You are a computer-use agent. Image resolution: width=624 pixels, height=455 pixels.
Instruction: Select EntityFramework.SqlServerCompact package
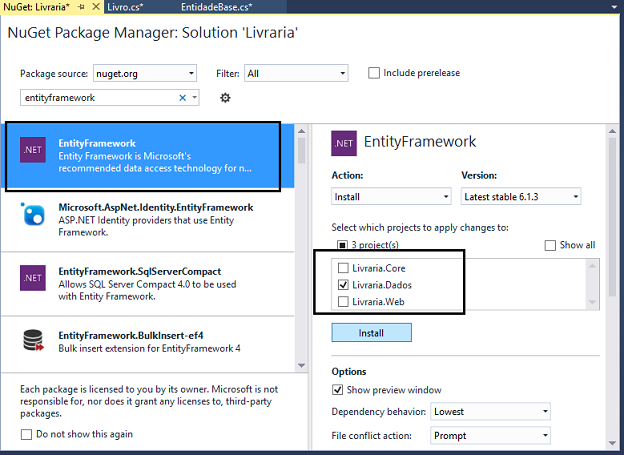pyautogui.click(x=147, y=284)
